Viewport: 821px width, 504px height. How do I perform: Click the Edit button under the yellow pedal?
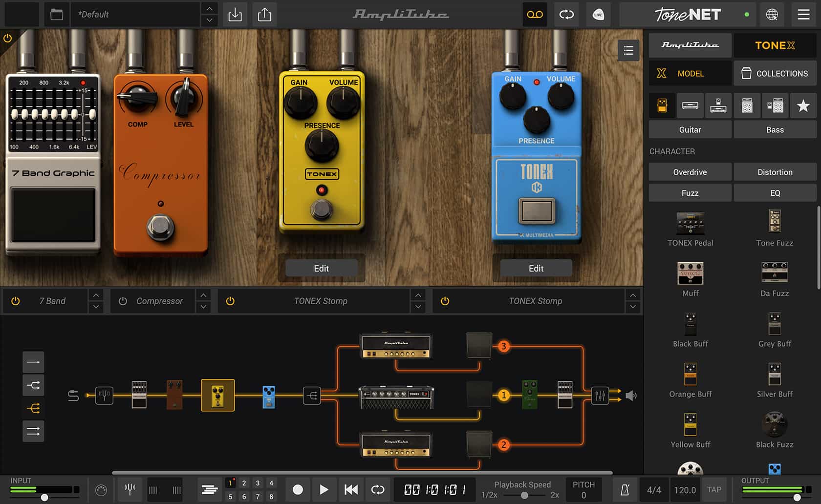pos(321,268)
